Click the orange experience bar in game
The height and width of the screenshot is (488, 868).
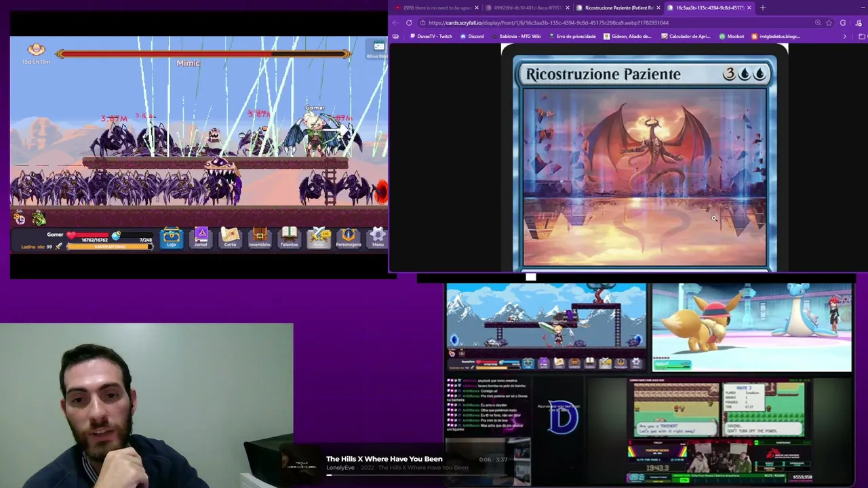110,247
